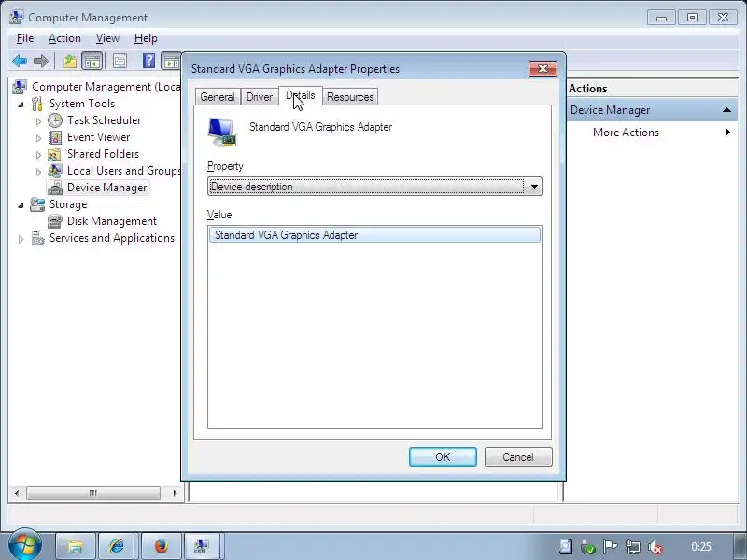Expand the Event Viewer node
The width and height of the screenshot is (747, 560).
(x=38, y=138)
